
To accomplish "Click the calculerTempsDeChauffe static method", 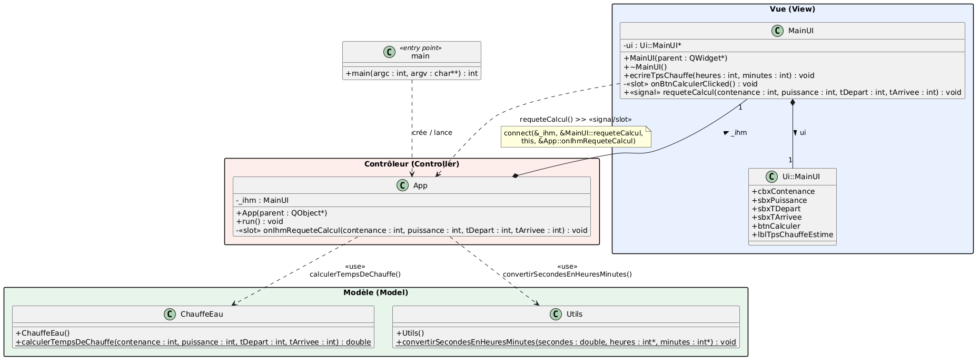I will [x=193, y=342].
